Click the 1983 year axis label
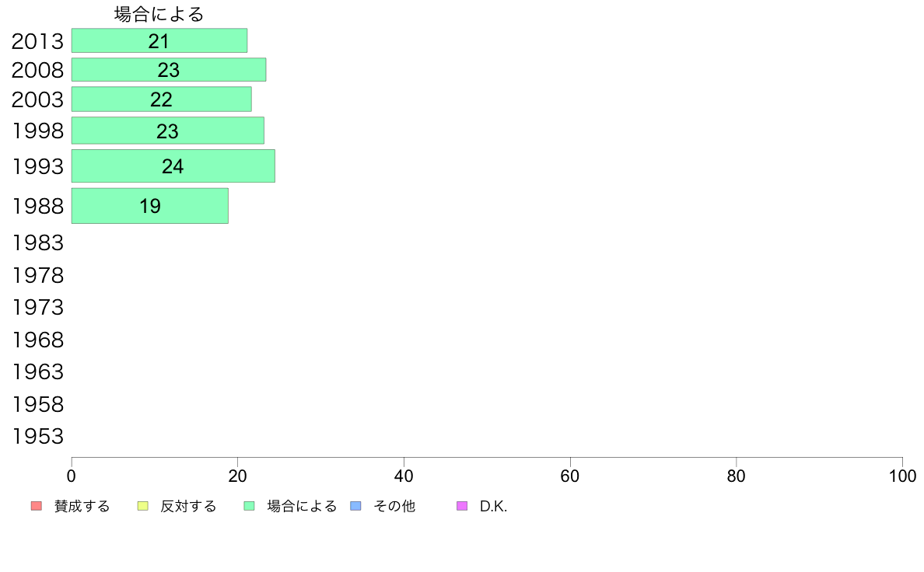Screen dimensions: 924x572 pos(37,242)
